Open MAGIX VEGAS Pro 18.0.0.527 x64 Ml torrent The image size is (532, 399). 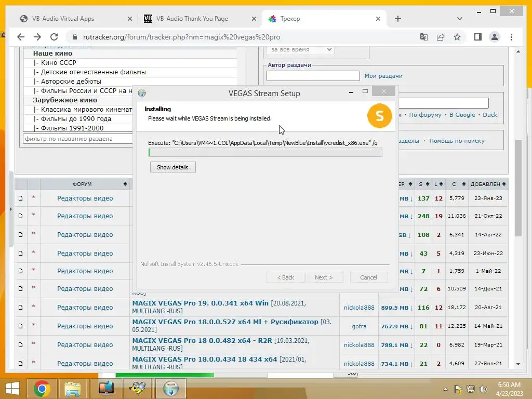coord(225,322)
